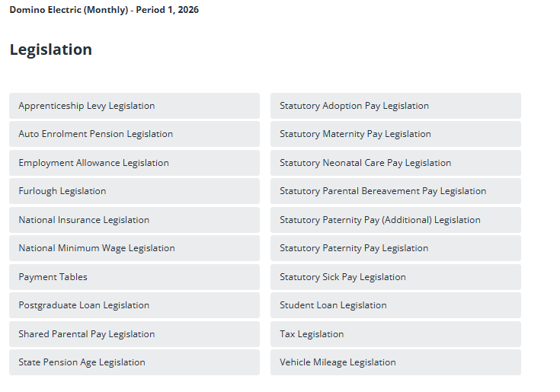560x392 pixels.
Task: View Statutory Parental Bereavement Pay Legislation
Action: (382, 191)
